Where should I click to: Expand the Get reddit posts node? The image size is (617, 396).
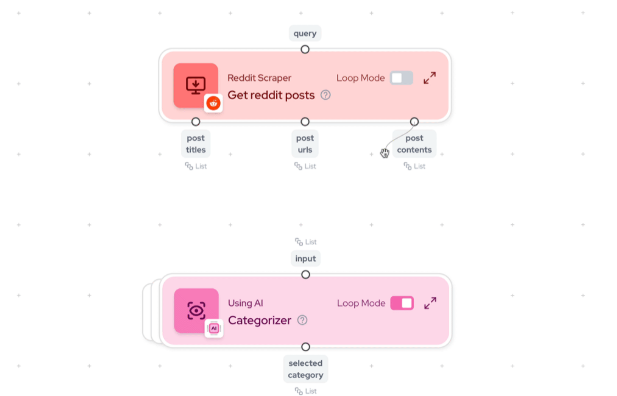pyautogui.click(x=430, y=78)
